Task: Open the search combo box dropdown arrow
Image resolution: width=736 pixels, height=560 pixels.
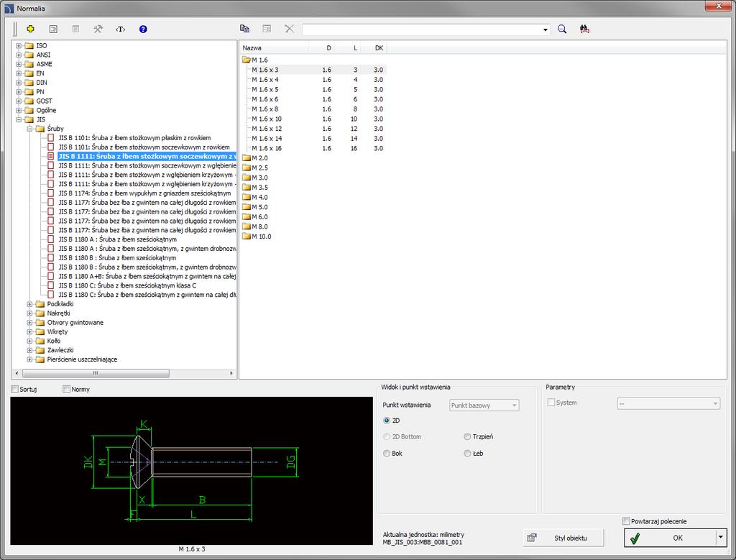Action: [545, 29]
